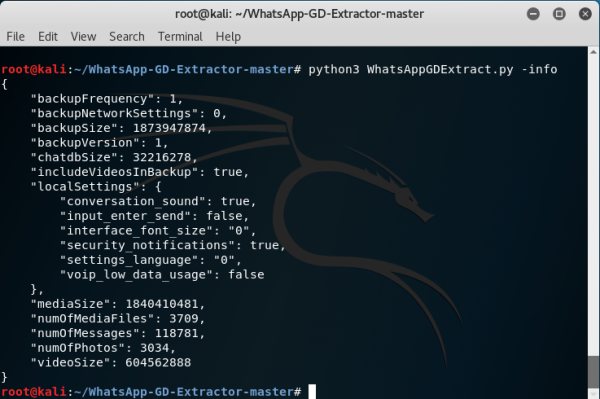This screenshot has height=399, width=600.
Task: Open the View menu
Action: (83, 37)
